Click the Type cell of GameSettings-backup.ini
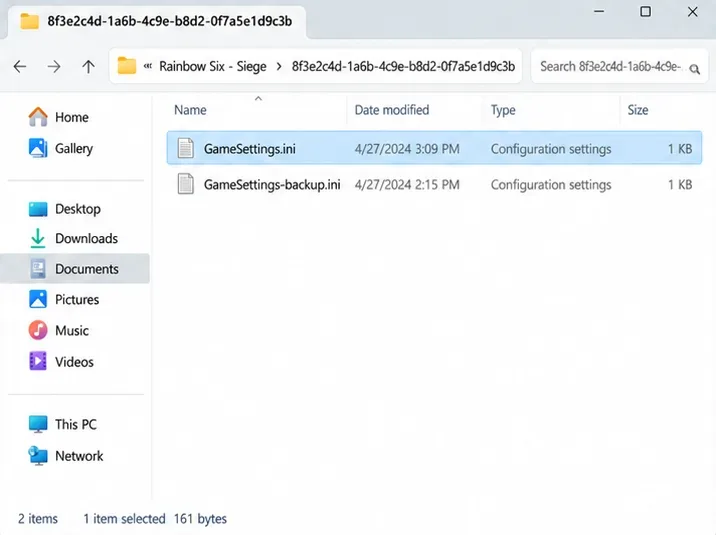 (x=551, y=184)
